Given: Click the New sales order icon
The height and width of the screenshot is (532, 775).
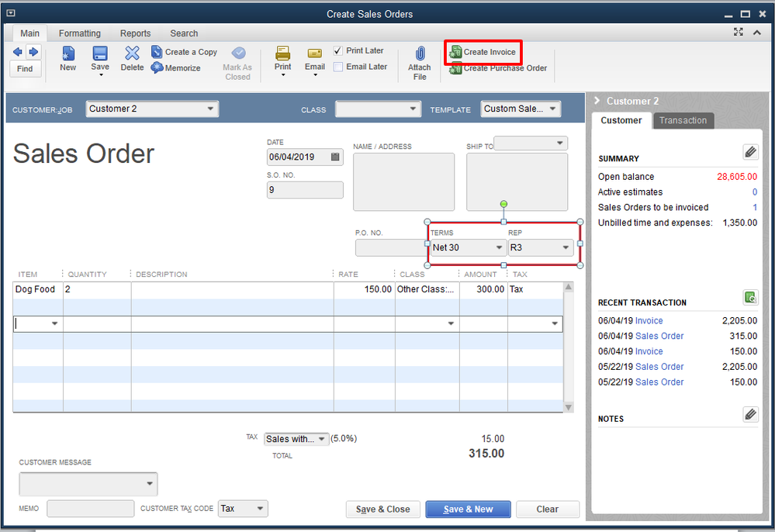Looking at the screenshot, I should (67, 53).
